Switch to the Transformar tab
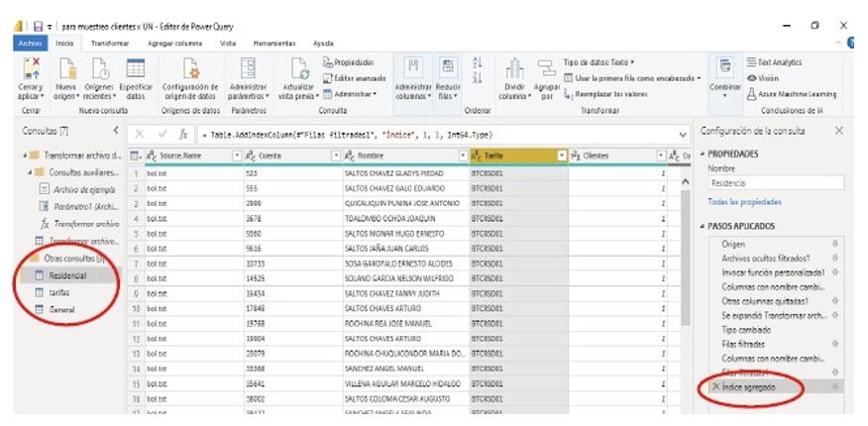Image resolution: width=868 pixels, height=426 pixels. [109, 44]
